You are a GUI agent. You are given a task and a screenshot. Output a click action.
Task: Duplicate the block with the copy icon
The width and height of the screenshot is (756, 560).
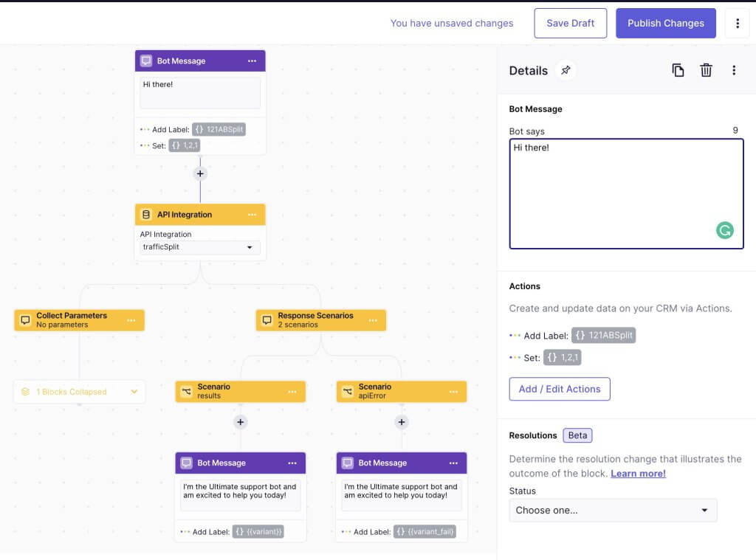coord(678,70)
